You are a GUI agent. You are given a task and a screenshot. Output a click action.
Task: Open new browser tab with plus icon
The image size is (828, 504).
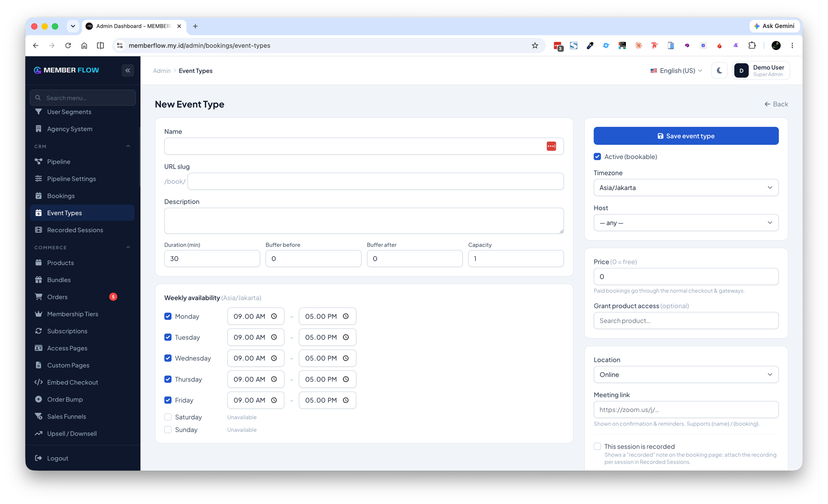pos(195,26)
